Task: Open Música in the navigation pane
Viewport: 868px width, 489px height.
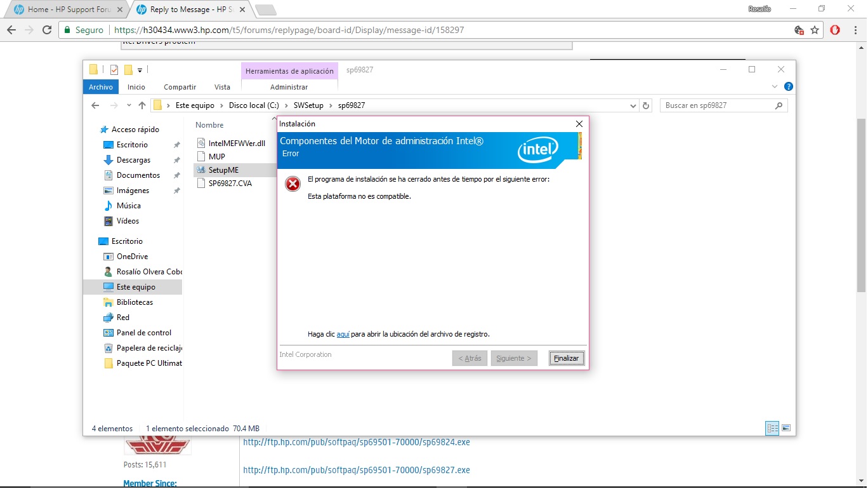Action: click(129, 206)
